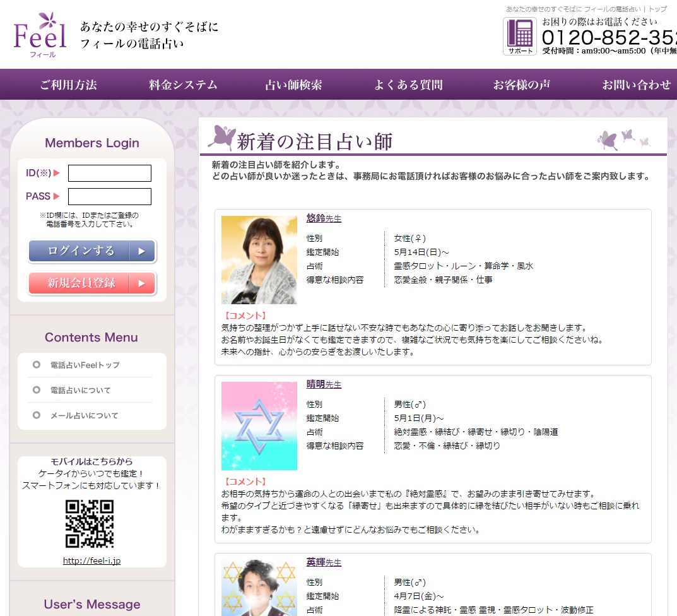Open 料金システム in the navigation bar

pyautogui.click(x=183, y=85)
